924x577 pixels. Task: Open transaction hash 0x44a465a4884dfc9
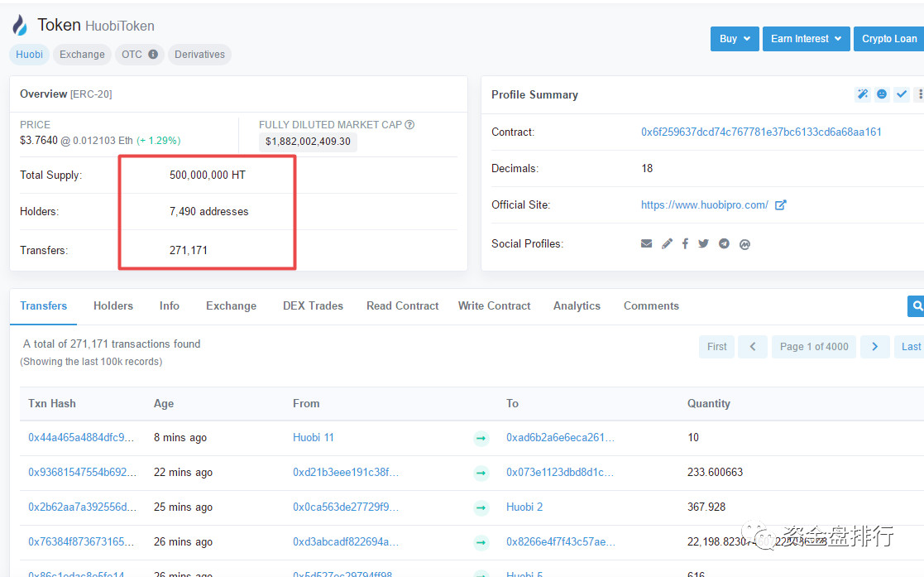click(80, 438)
